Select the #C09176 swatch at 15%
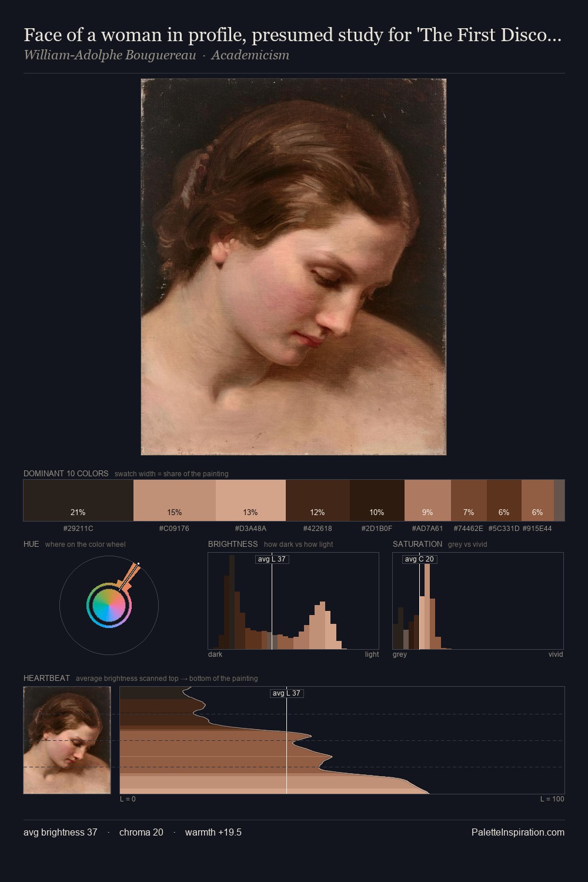Image resolution: width=588 pixels, height=882 pixels. [x=175, y=500]
